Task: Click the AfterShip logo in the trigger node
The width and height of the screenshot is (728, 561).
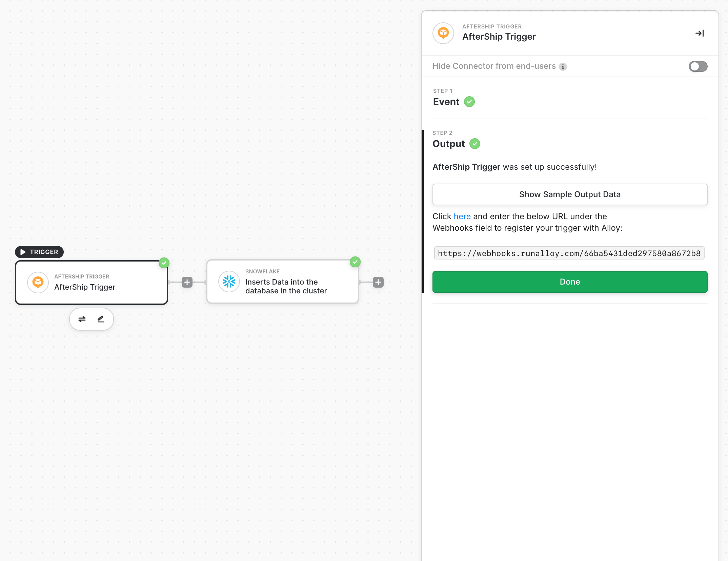Action: [x=38, y=282]
